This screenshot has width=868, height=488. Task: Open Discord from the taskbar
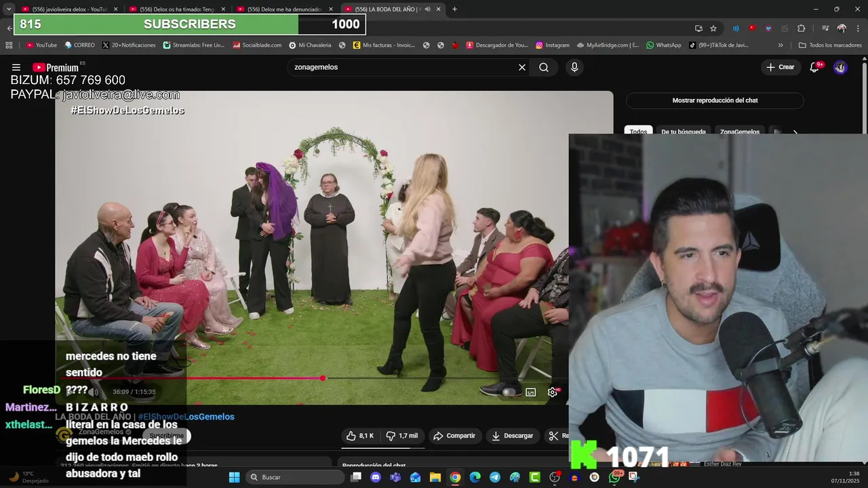click(x=376, y=477)
